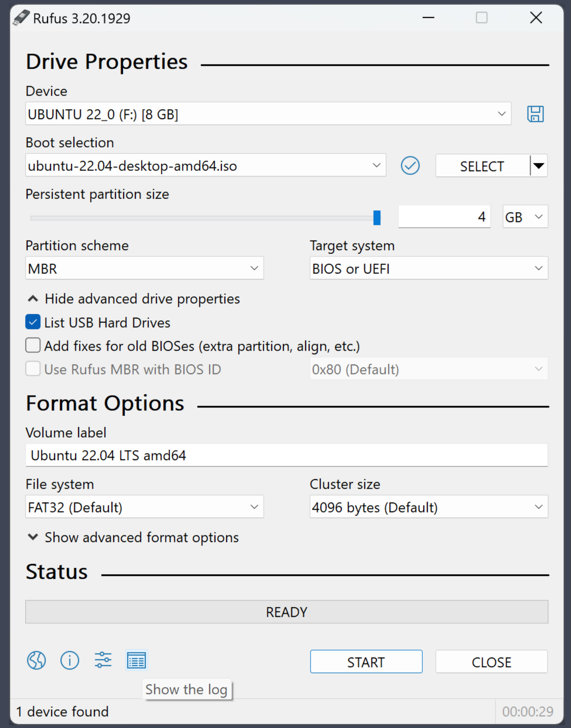Image resolution: width=571 pixels, height=728 pixels.
Task: Open the About info icon
Action: pyautogui.click(x=70, y=660)
